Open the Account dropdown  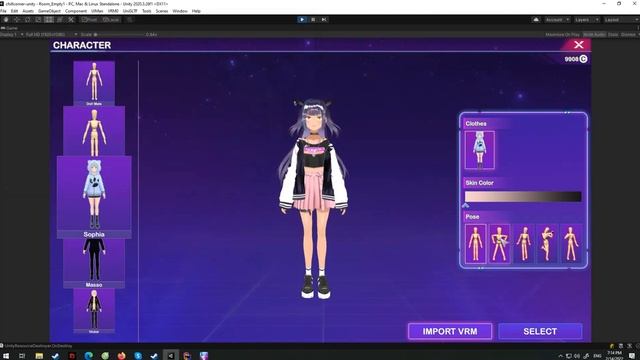[557, 20]
